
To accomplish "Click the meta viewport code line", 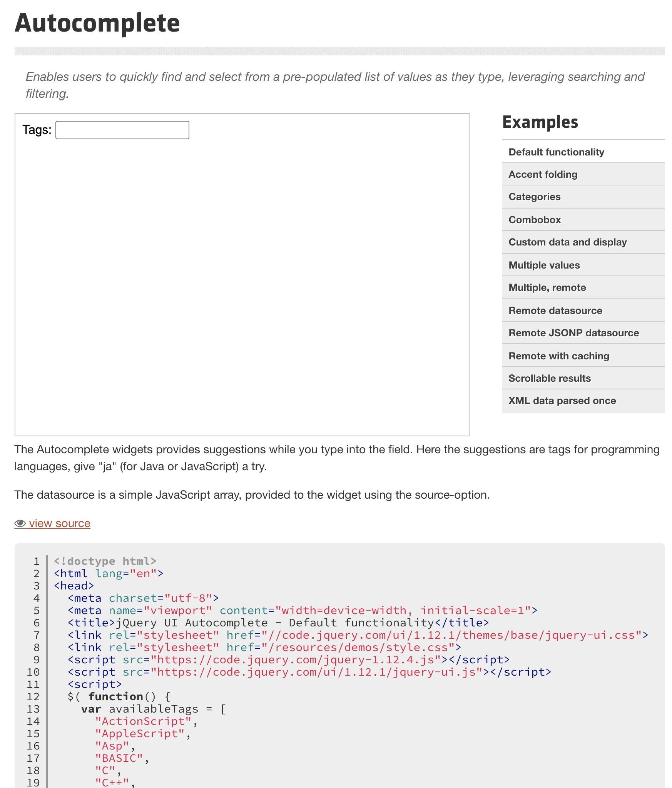I will 303,610.
